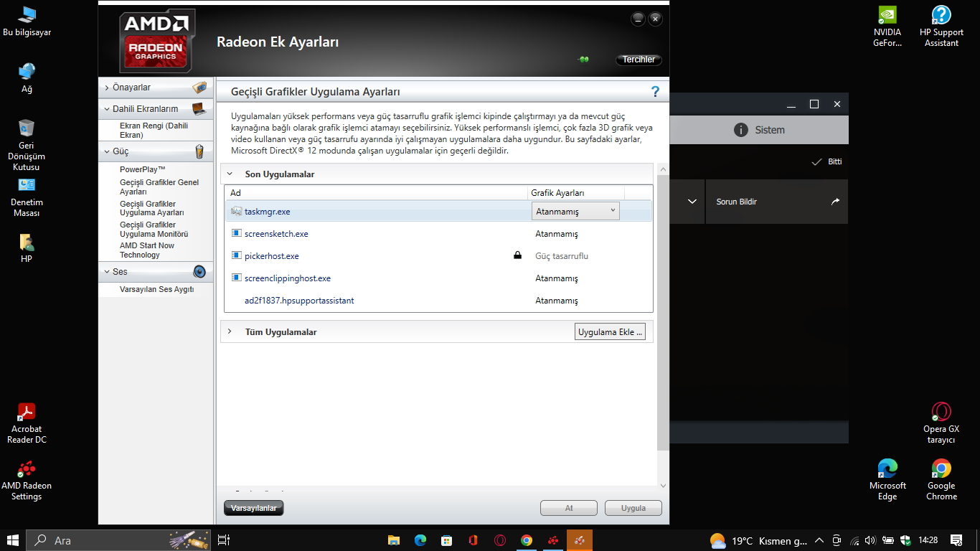Viewport: 980px width, 551px height.
Task: Open Geri Dönüşüm Kutusu desktop icon
Action: 27,145
